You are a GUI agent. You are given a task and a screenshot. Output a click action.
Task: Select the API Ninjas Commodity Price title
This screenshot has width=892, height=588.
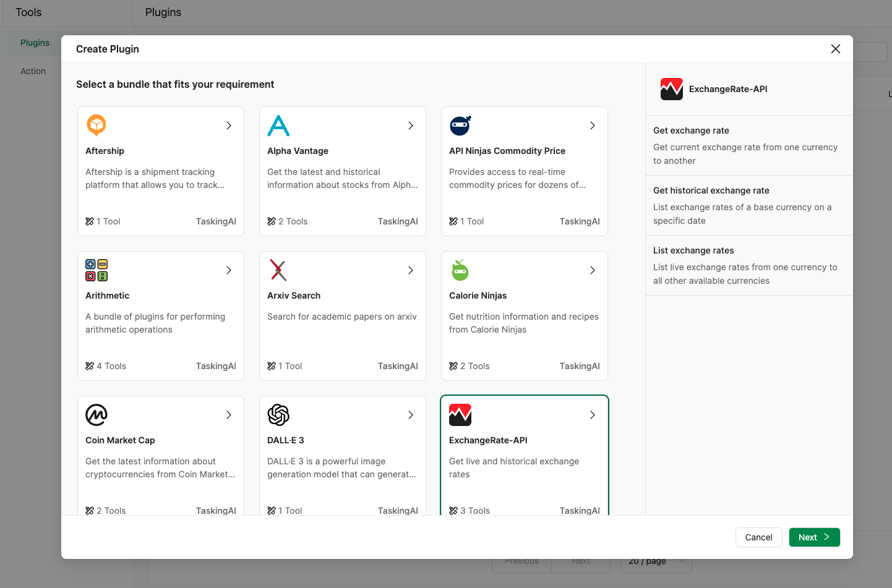507,151
